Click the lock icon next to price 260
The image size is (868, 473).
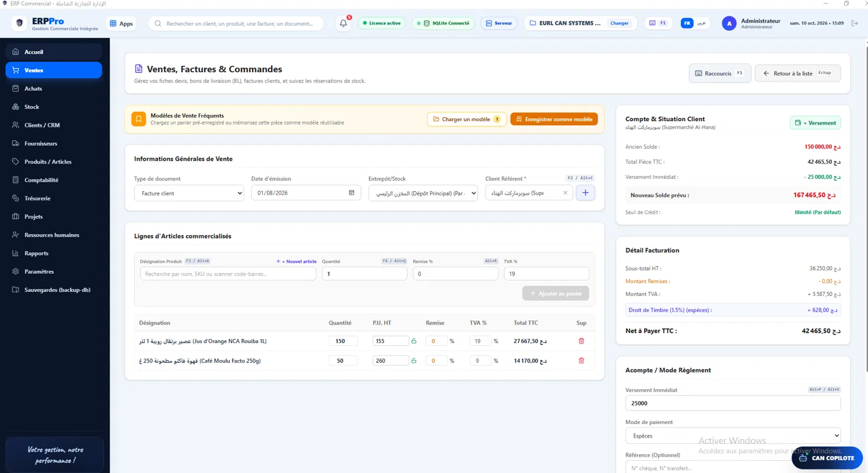(414, 361)
